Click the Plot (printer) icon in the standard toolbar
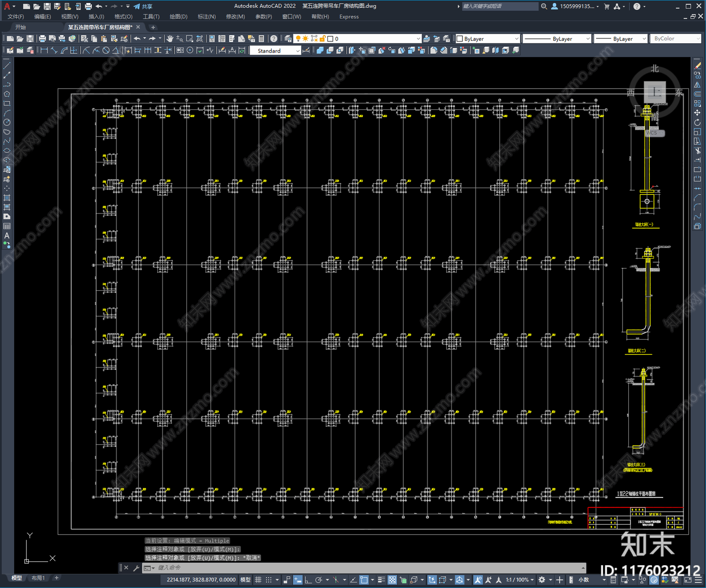 [x=42, y=39]
